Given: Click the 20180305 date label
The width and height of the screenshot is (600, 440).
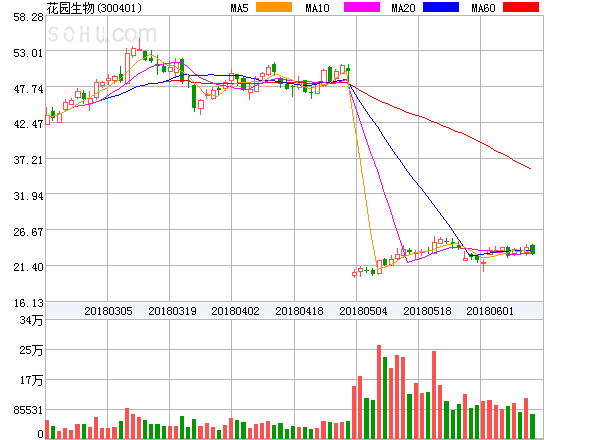Looking at the screenshot, I should pos(108,311).
